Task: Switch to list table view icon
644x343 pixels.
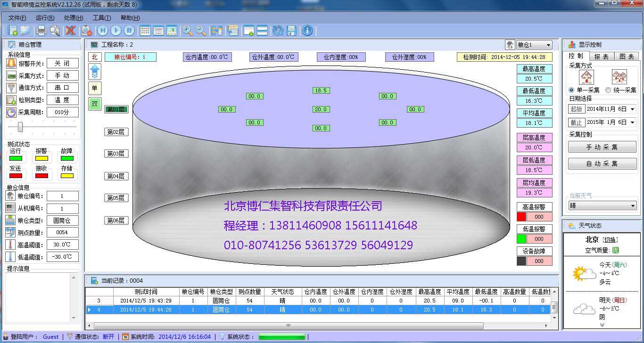Action: [x=158, y=31]
